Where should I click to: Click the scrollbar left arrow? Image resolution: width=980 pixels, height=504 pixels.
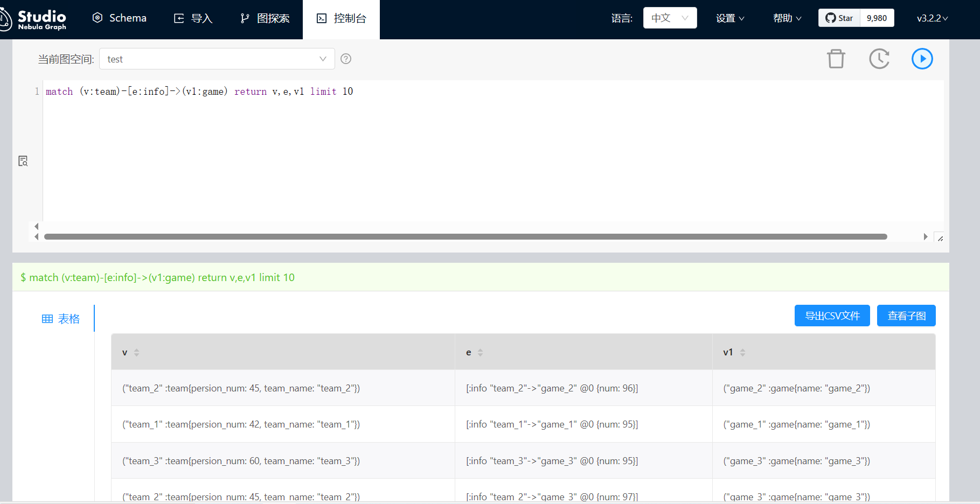(36, 236)
